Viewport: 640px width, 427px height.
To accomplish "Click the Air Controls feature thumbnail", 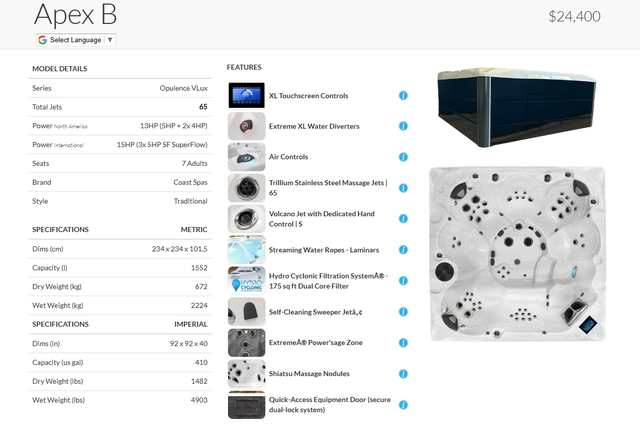I will (246, 157).
